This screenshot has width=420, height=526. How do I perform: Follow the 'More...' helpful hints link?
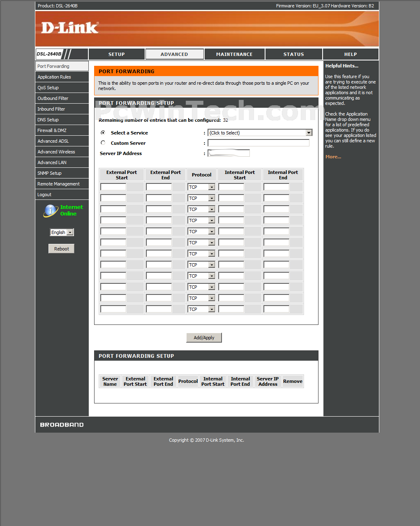coord(333,157)
